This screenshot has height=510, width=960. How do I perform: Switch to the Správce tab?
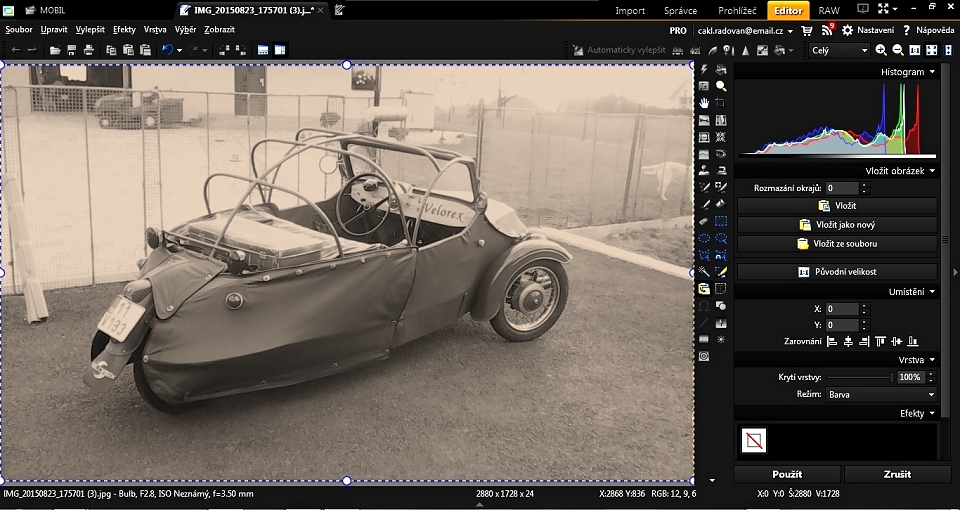[680, 10]
